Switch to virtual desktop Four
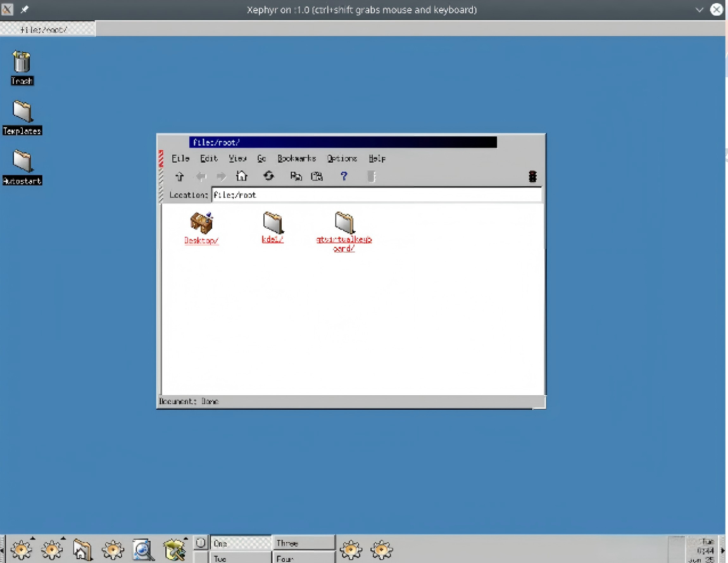The width and height of the screenshot is (728, 563). (x=303, y=557)
